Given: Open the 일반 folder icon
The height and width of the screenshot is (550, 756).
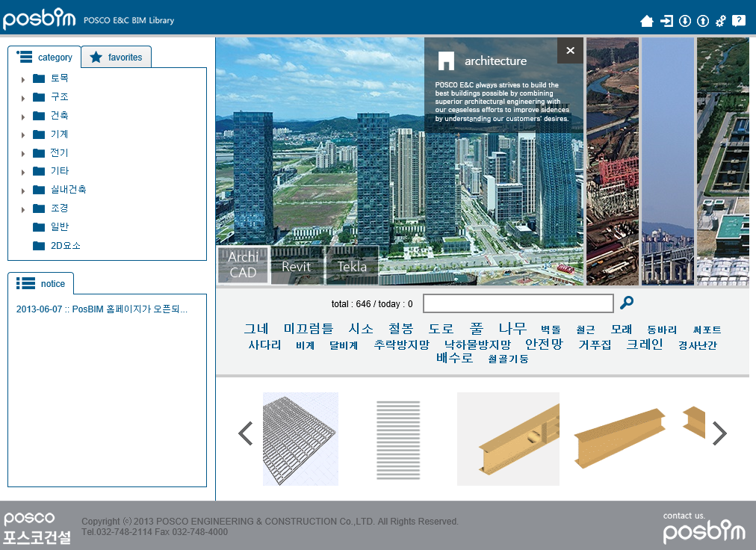Looking at the screenshot, I should tap(39, 227).
